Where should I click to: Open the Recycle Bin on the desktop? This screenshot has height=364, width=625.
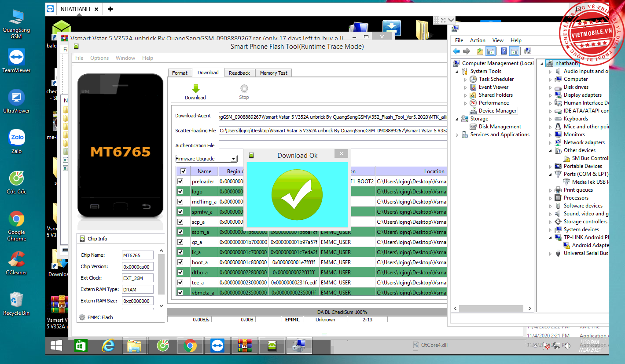(16, 303)
